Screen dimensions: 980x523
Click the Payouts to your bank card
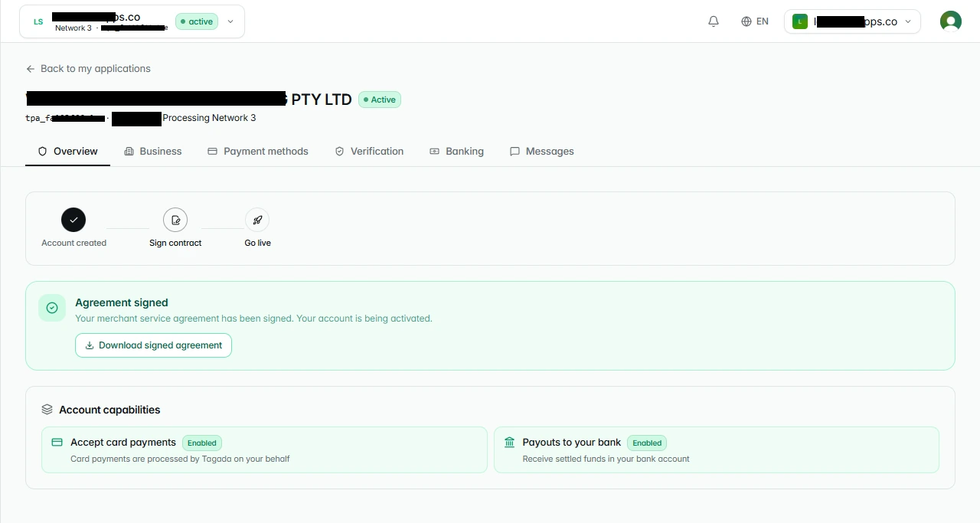click(x=717, y=449)
